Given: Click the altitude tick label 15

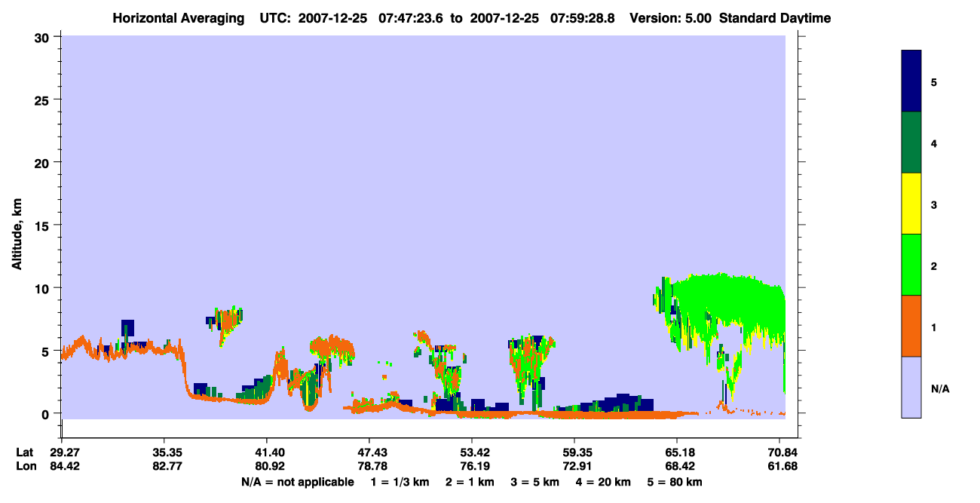Looking at the screenshot, I should click(44, 225).
